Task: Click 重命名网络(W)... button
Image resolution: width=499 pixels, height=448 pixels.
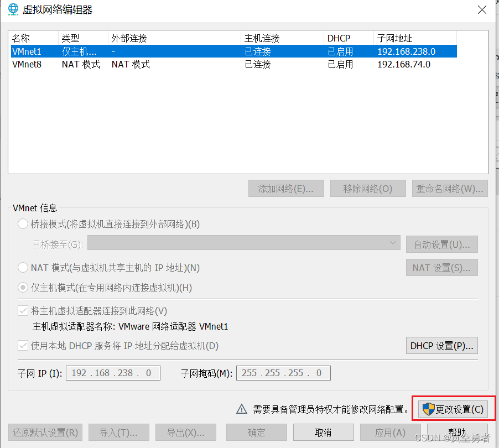Action: pyautogui.click(x=450, y=189)
